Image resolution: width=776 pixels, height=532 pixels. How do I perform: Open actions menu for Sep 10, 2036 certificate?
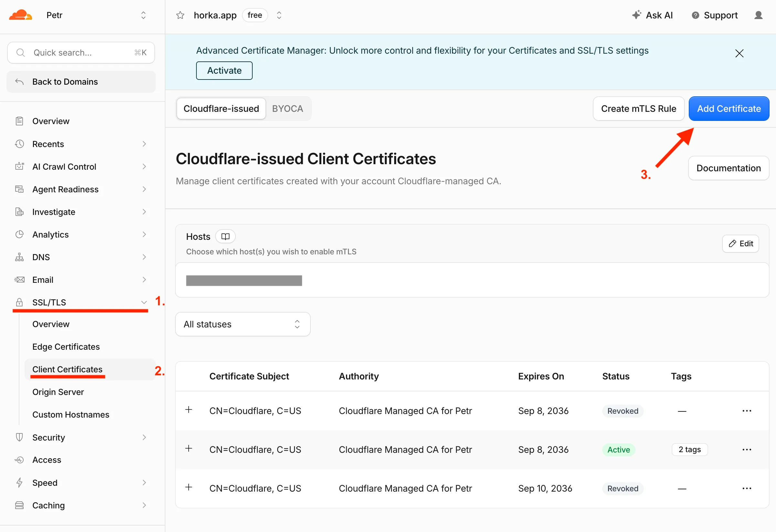coord(747,488)
